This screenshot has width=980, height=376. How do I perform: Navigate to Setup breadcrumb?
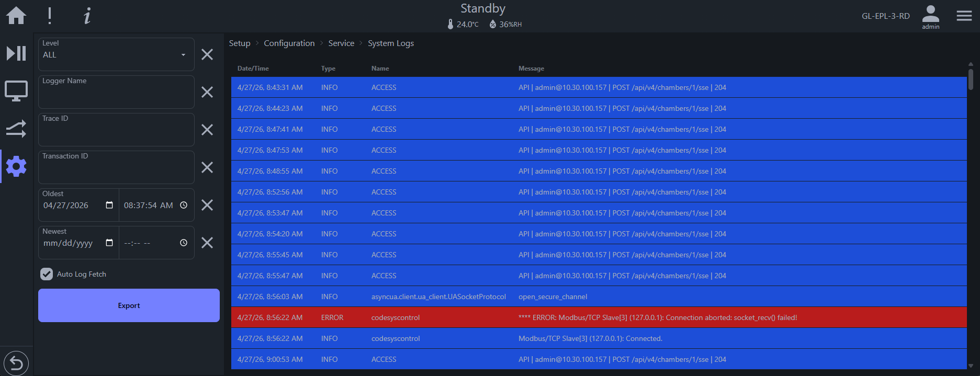click(x=240, y=43)
